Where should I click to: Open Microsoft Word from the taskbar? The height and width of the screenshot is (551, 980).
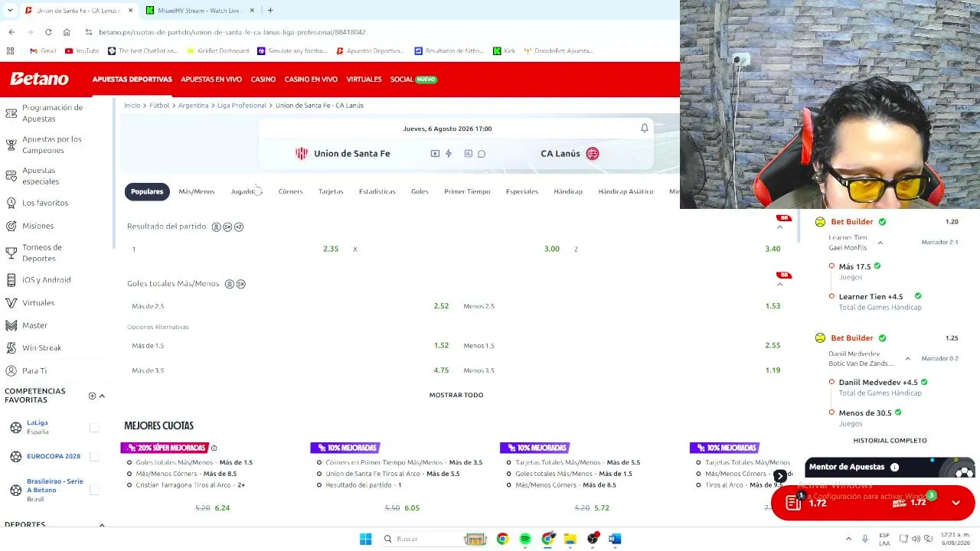615,539
